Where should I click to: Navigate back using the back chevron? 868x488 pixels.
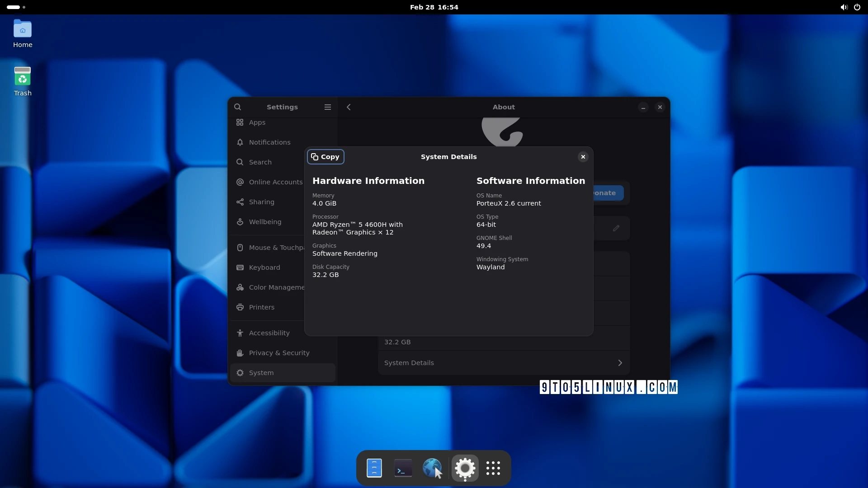pyautogui.click(x=349, y=107)
